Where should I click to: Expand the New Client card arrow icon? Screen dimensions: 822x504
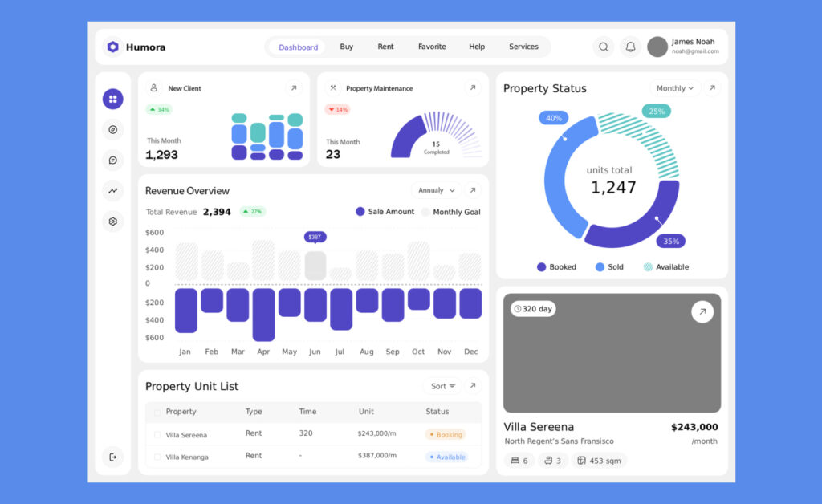(x=294, y=88)
